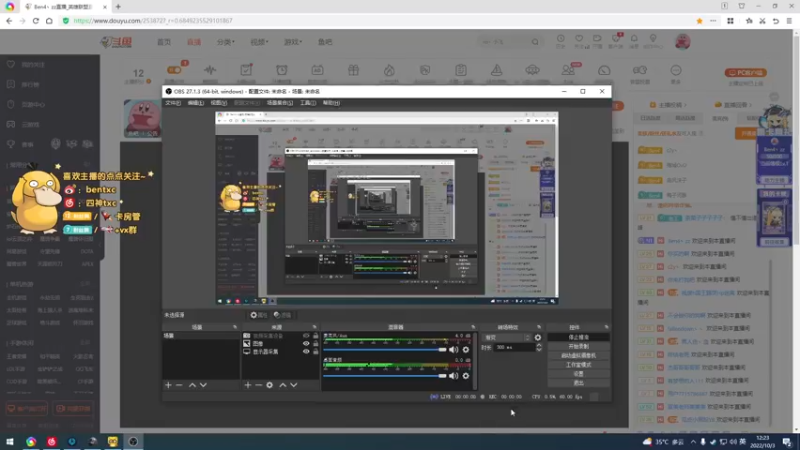Screen dimensions: 800x450
Task: Open the scene transition type dropdown
Action: coord(507,337)
